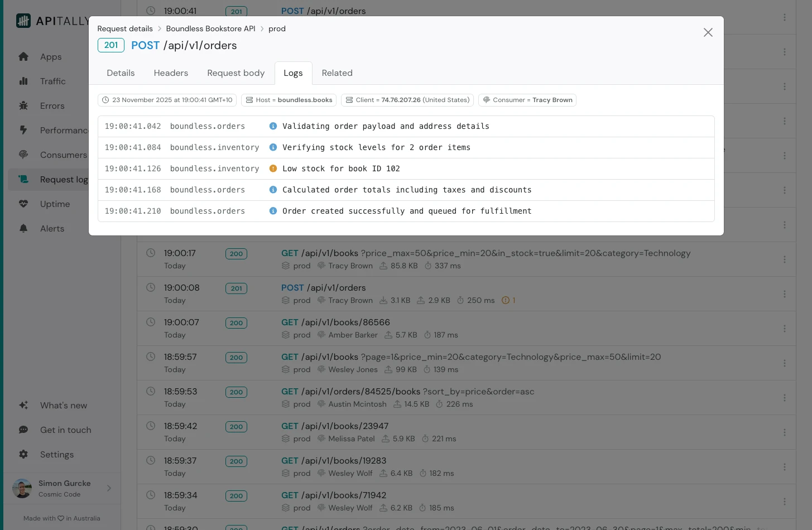Select the Traffic sidebar icon

tap(23, 81)
